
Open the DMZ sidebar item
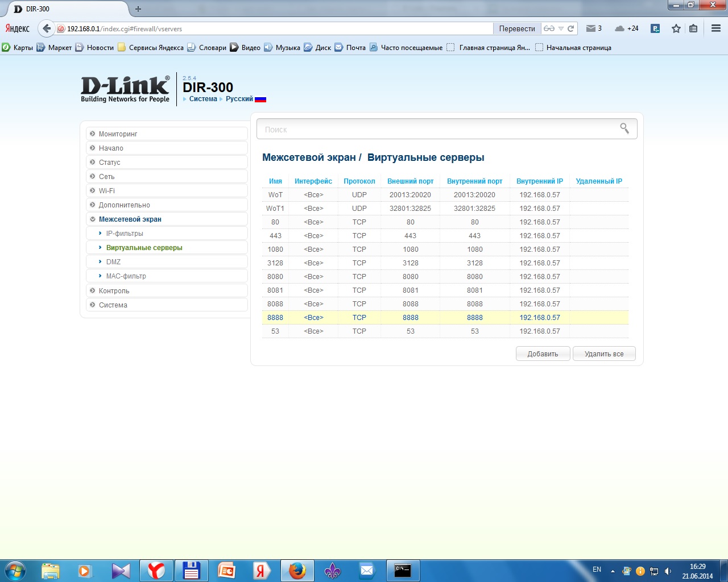113,262
